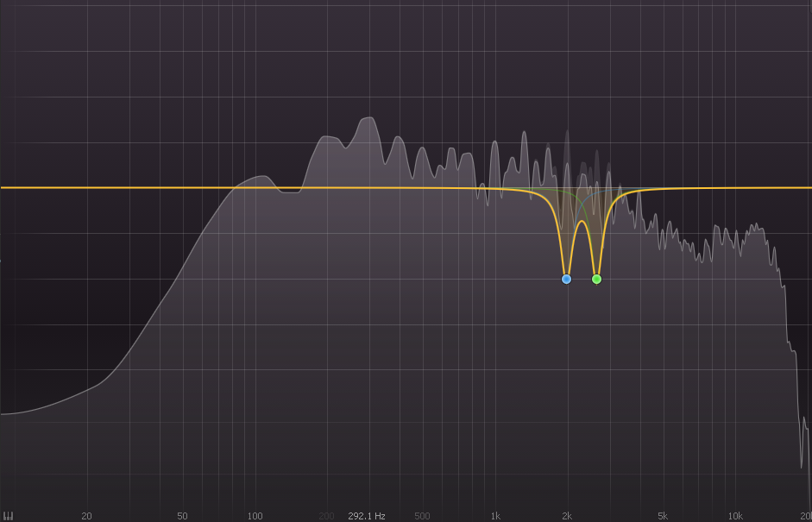
Task: Click yellow EQ line directly above 5k marking
Action: coord(663,188)
